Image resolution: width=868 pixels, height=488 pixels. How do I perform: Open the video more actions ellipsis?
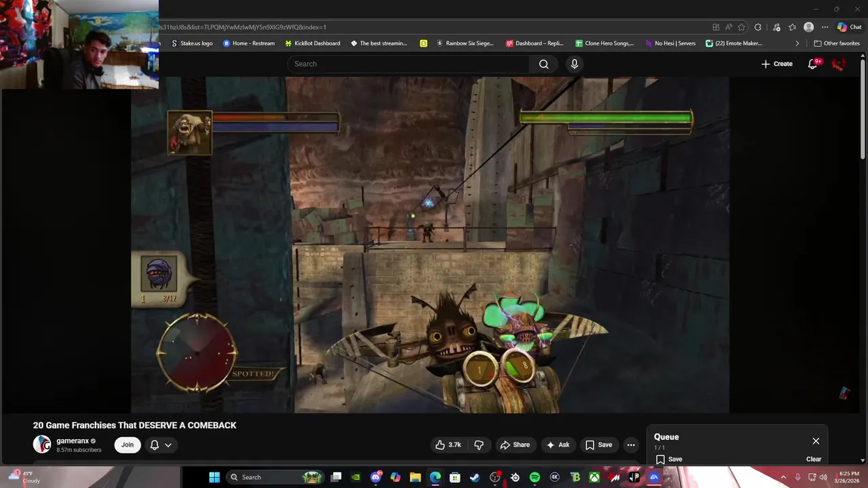pos(631,445)
